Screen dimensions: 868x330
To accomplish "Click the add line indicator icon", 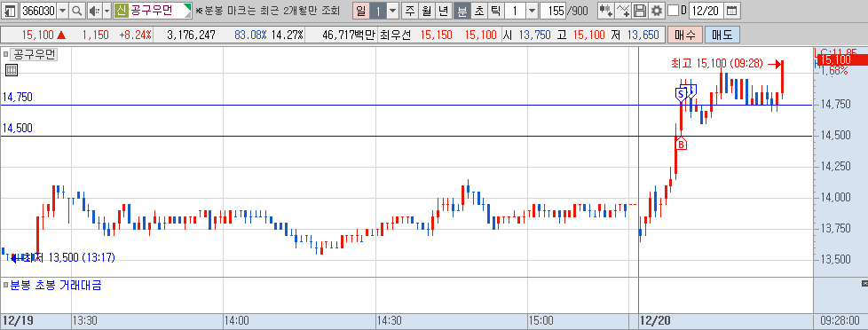I will point(623,10).
